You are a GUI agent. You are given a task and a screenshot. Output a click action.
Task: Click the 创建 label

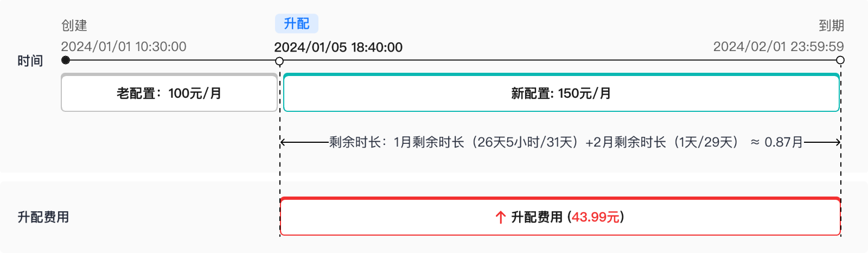[74, 26]
